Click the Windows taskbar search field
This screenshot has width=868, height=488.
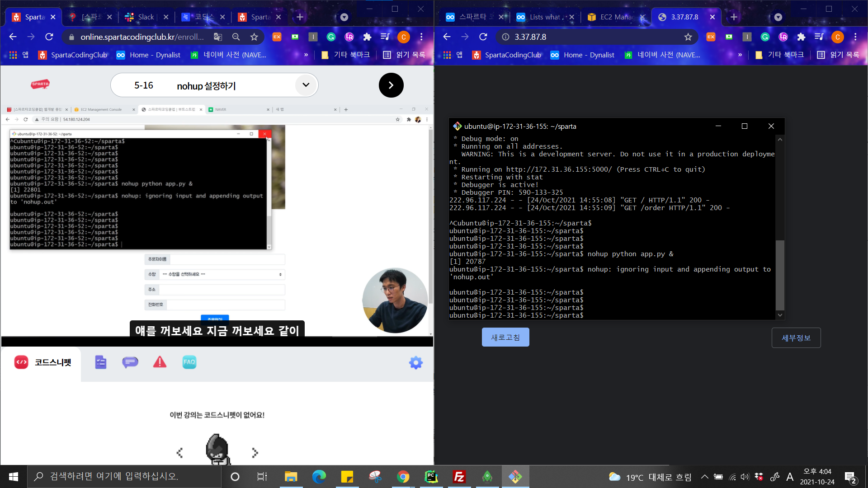[x=124, y=476]
